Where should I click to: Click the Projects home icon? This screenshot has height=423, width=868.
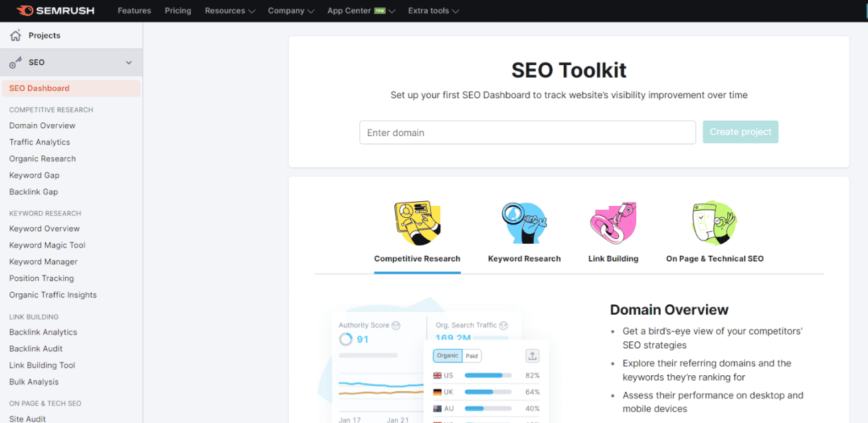[15, 35]
